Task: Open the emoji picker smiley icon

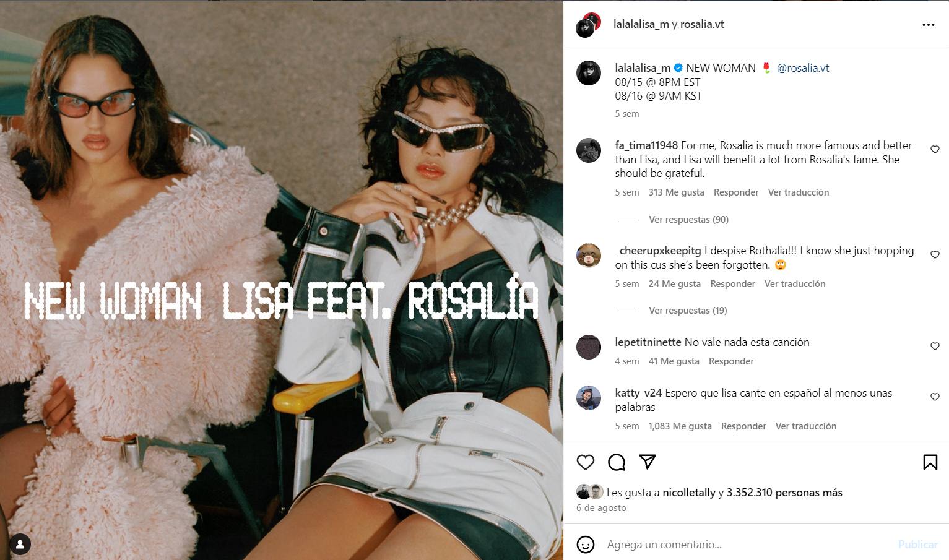Action: (x=586, y=545)
